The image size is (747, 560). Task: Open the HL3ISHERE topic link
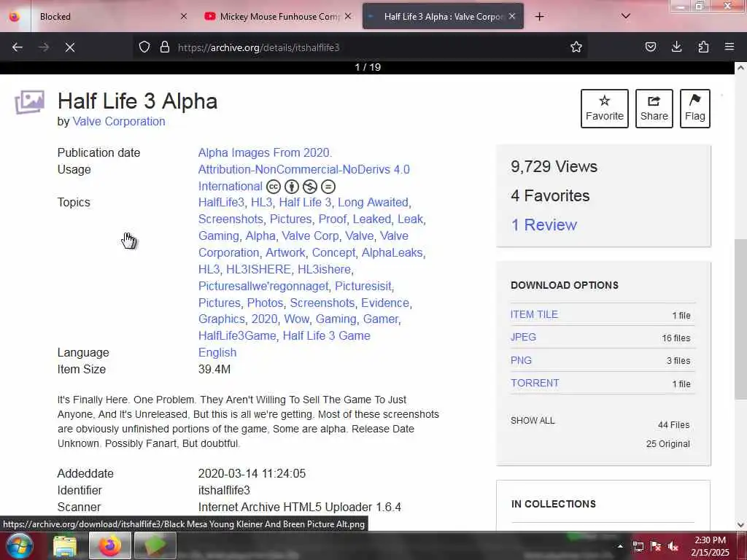click(258, 269)
